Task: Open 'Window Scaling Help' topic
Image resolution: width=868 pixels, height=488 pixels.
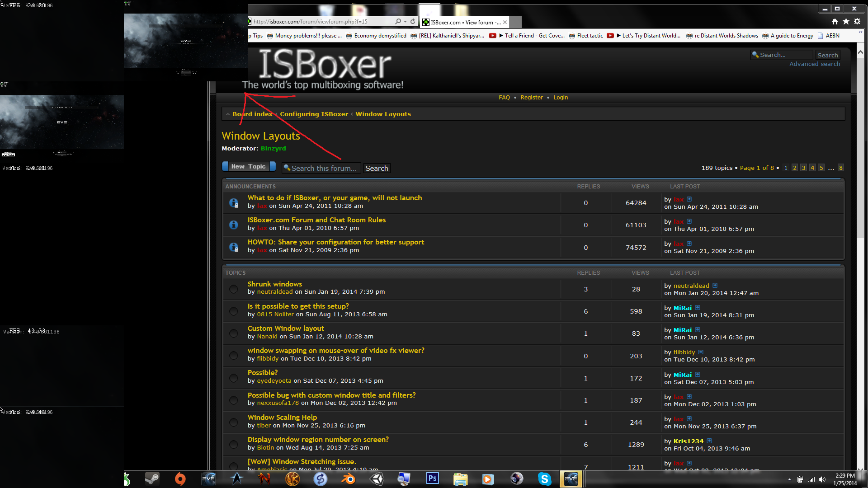Action: pos(282,417)
